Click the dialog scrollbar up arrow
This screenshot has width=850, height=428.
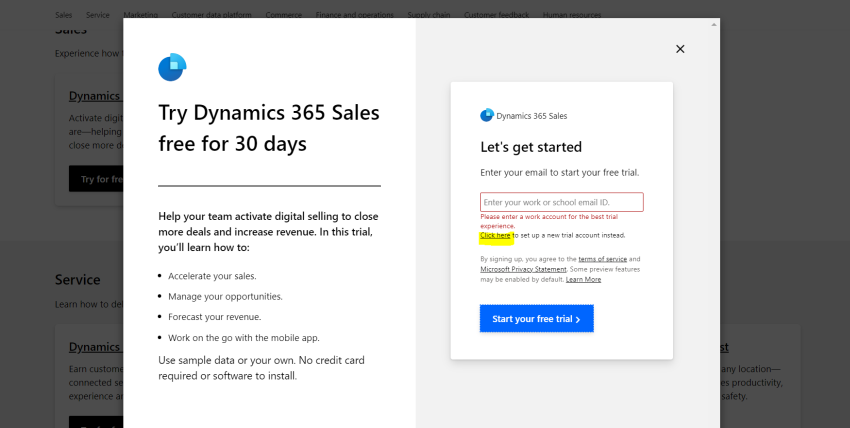click(x=714, y=24)
